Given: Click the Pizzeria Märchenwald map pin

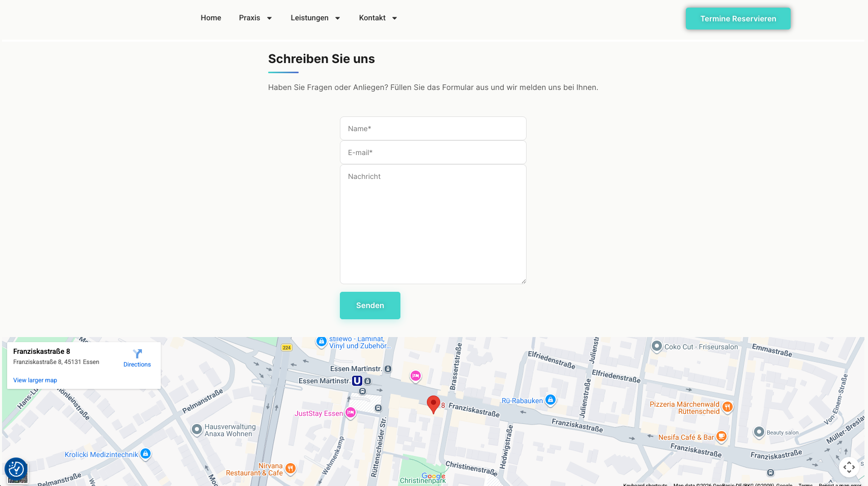Looking at the screenshot, I should (x=728, y=407).
